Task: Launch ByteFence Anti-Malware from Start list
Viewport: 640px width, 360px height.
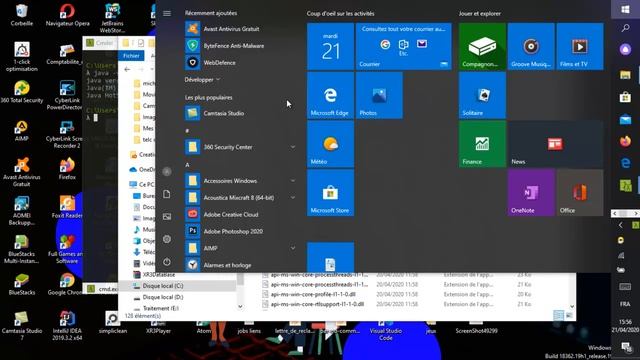Action: [241, 46]
